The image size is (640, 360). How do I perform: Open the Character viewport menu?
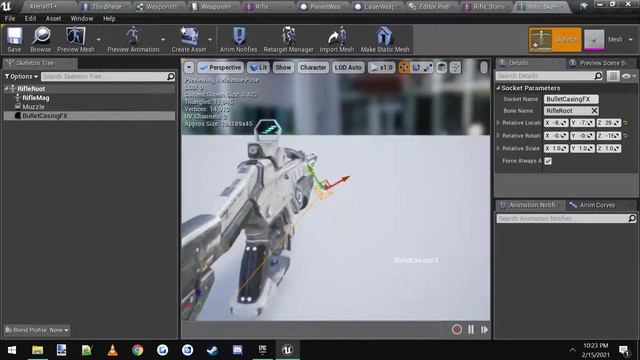point(313,67)
